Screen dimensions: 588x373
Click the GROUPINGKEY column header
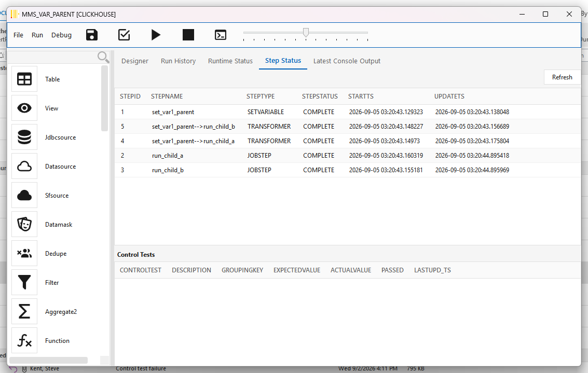242,270
